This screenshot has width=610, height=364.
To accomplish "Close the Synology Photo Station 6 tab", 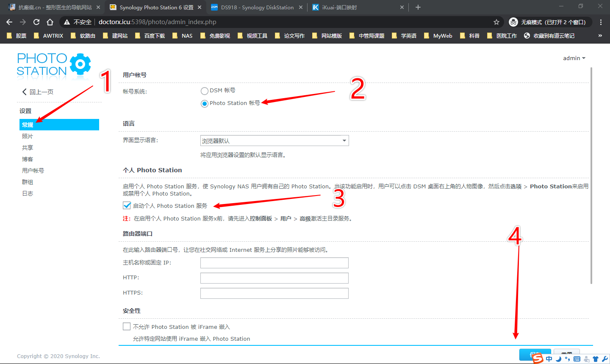I will click(x=200, y=7).
